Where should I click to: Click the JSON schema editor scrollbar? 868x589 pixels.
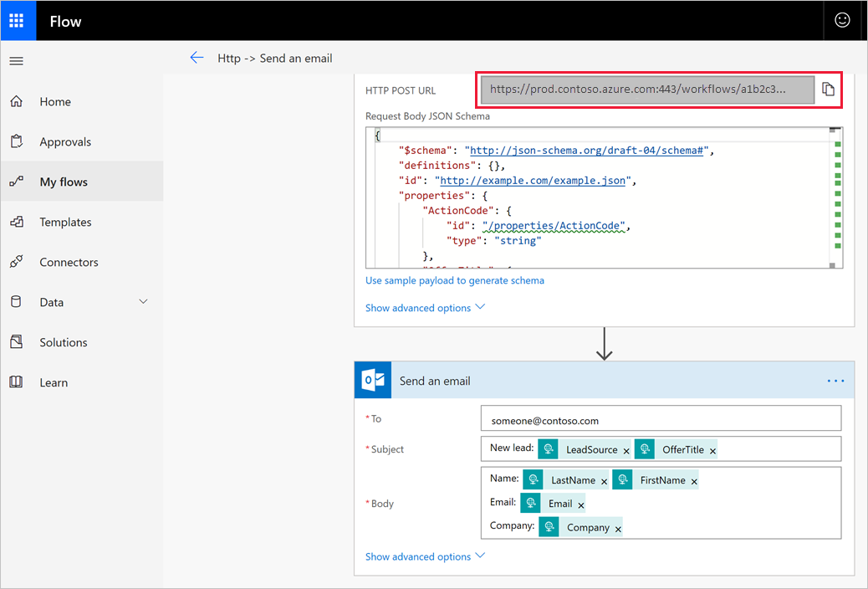[x=836, y=197]
